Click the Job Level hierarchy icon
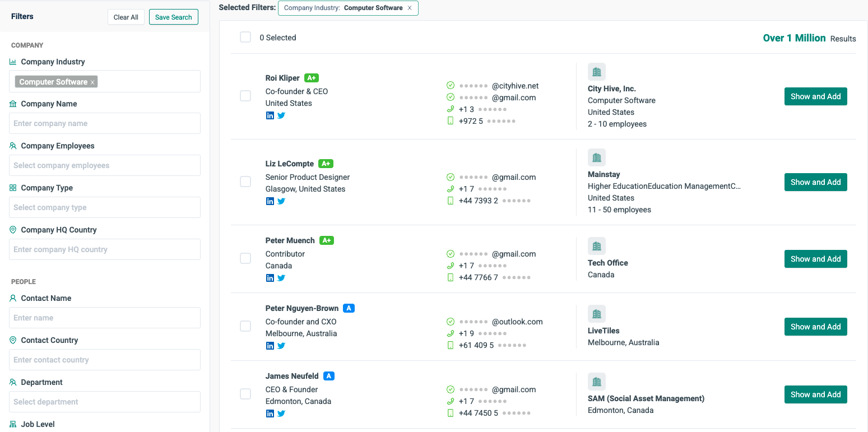This screenshot has height=432, width=868. [13, 424]
